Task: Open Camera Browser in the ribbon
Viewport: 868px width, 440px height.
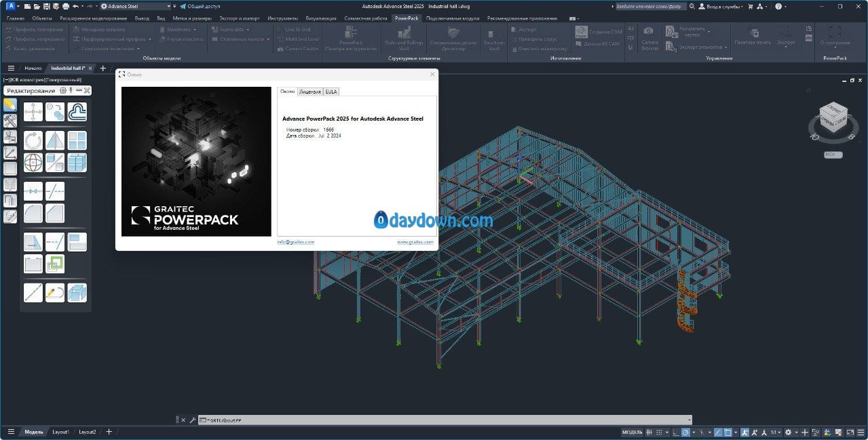Action: [650, 39]
